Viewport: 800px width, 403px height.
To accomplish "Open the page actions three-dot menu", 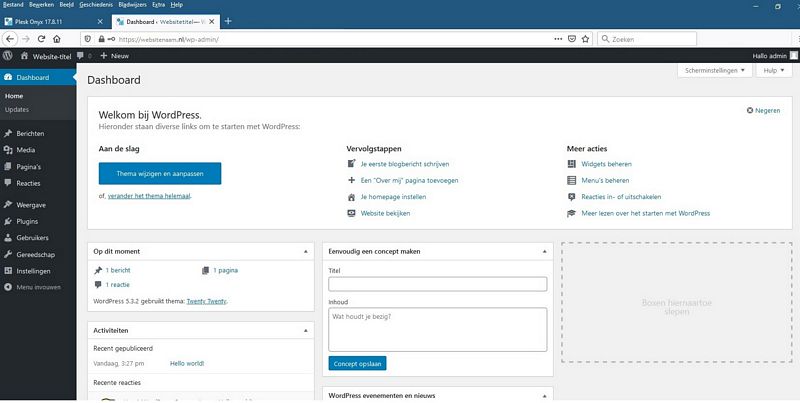I will 558,39.
